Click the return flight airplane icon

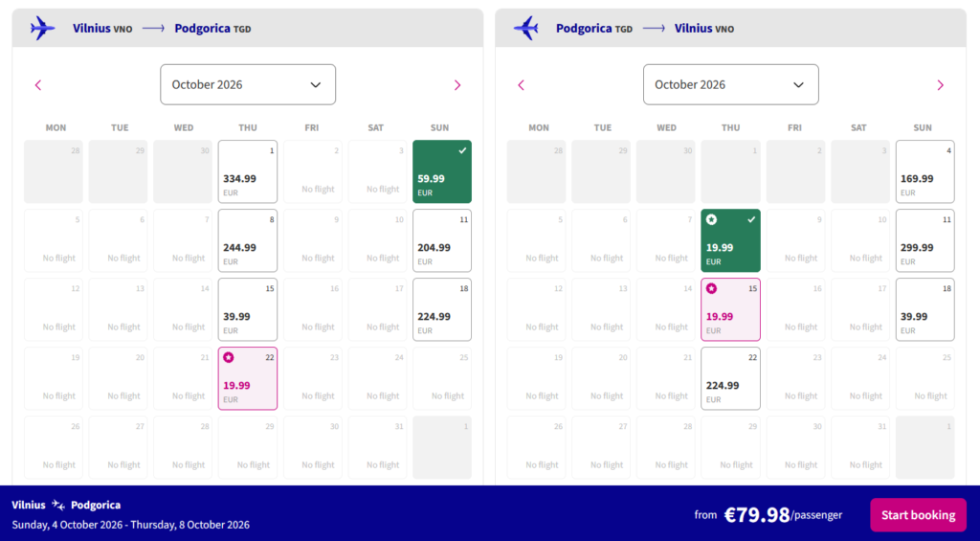(x=526, y=28)
